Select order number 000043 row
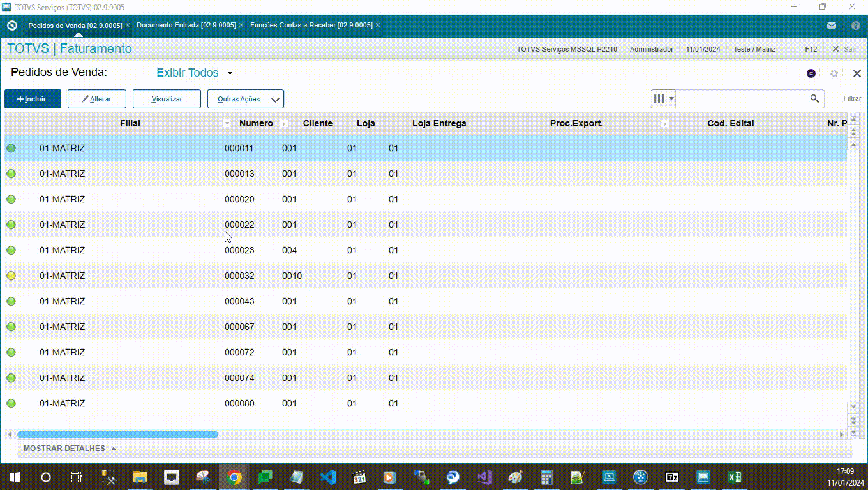This screenshot has height=490, width=868. [x=426, y=301]
